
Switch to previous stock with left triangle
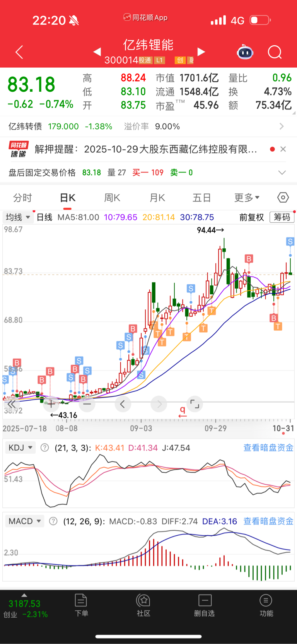(x=97, y=51)
